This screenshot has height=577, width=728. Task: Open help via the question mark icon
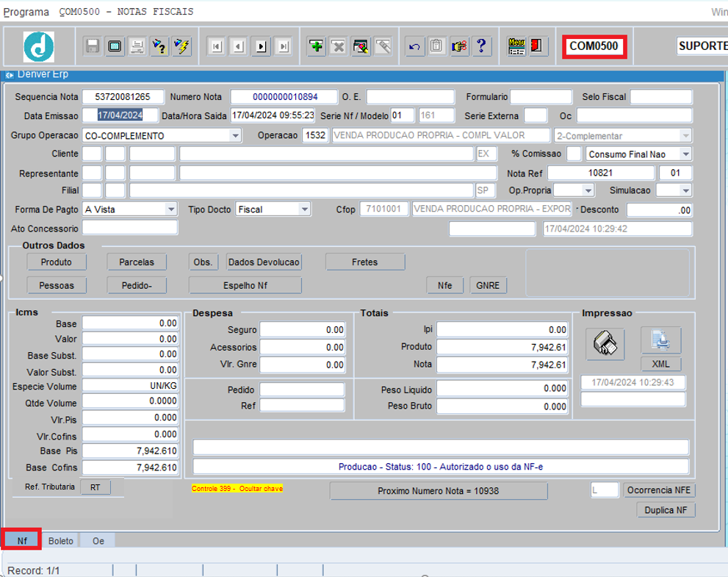tap(483, 46)
